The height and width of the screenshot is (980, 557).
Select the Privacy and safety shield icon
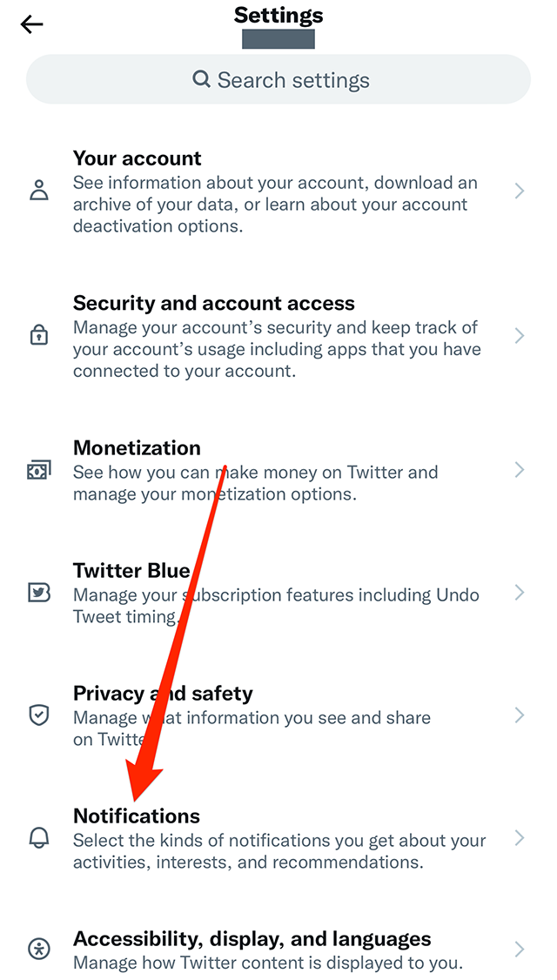(x=38, y=715)
